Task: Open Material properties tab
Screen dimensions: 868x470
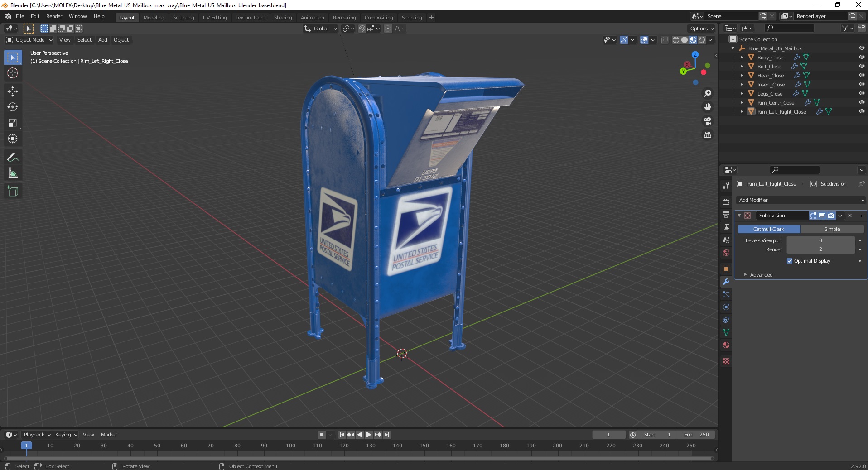Action: [726, 345]
